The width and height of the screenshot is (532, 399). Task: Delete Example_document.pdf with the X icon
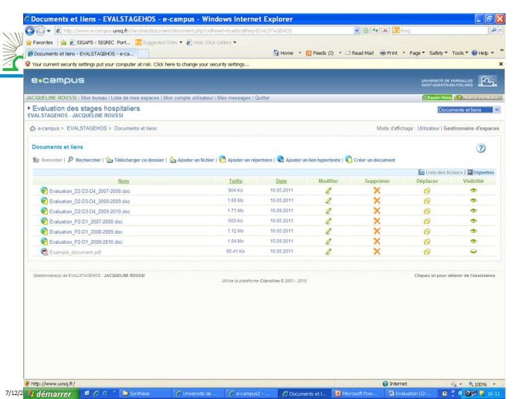377,252
